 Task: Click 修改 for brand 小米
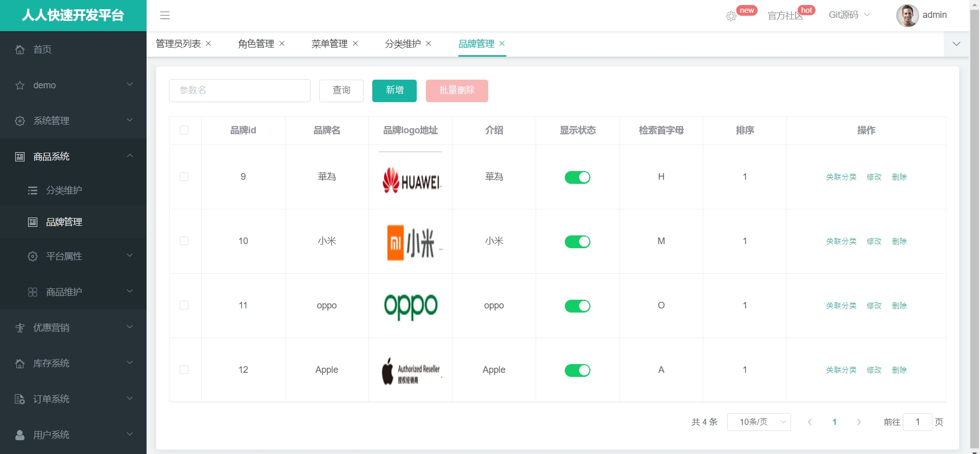coord(874,242)
